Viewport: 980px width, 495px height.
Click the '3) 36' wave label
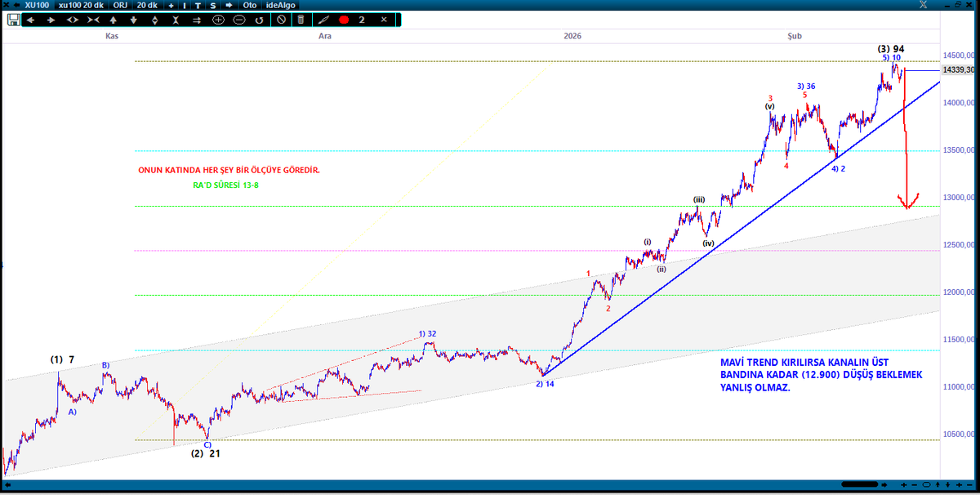pyautogui.click(x=806, y=87)
